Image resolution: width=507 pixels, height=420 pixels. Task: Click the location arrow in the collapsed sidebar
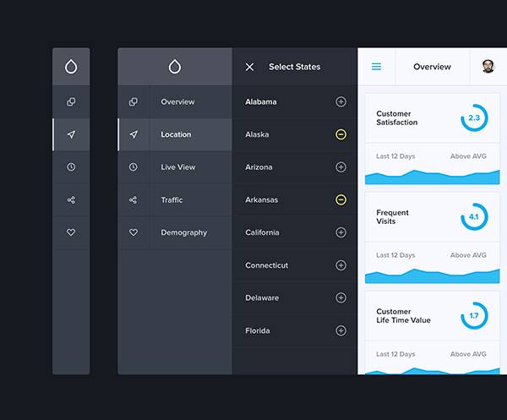[x=71, y=134]
